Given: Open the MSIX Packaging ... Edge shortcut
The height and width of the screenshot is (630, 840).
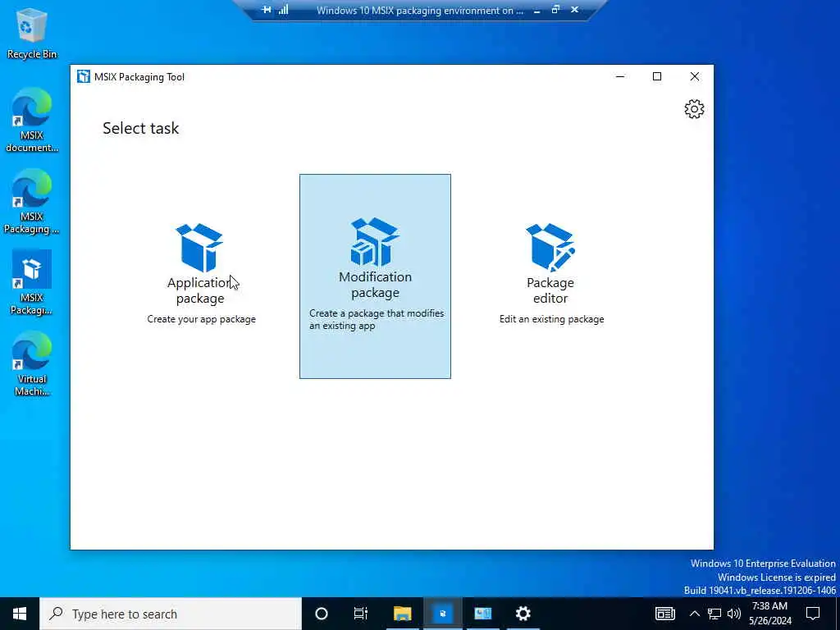Looking at the screenshot, I should click(32, 202).
